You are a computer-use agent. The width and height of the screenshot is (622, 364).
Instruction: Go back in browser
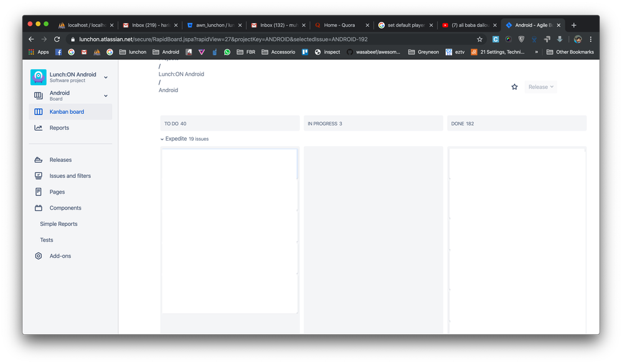click(31, 39)
